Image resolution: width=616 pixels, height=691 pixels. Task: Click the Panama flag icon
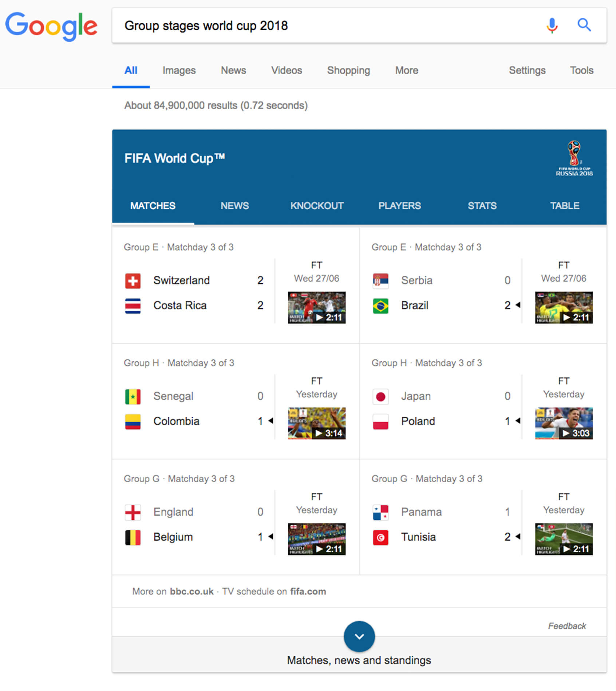(380, 513)
